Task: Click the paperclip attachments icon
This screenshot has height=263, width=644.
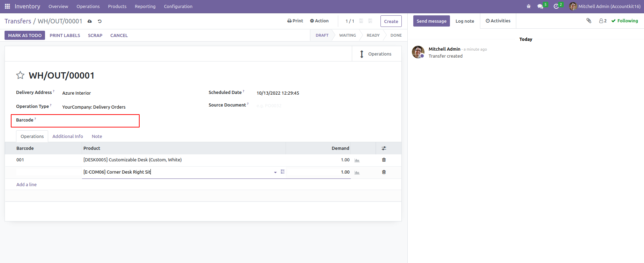Action: pyautogui.click(x=589, y=21)
